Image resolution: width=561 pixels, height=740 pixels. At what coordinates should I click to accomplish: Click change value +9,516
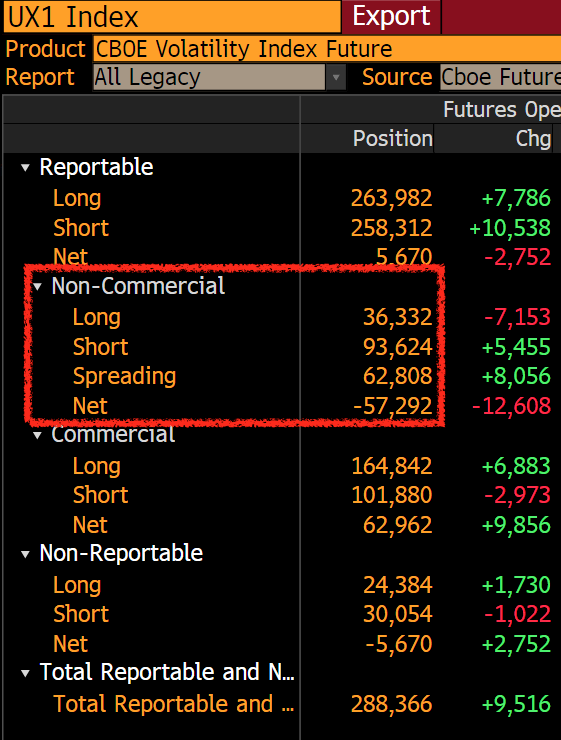[x=516, y=704]
